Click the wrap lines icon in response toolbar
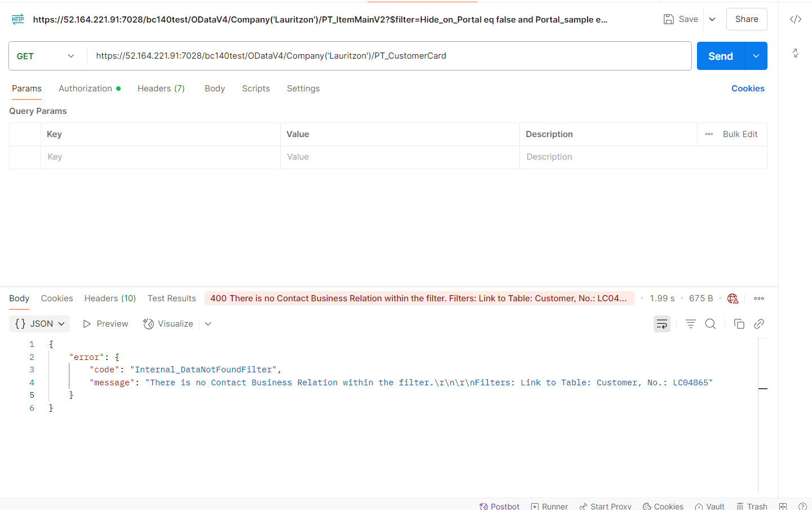The image size is (812, 510). [x=661, y=324]
